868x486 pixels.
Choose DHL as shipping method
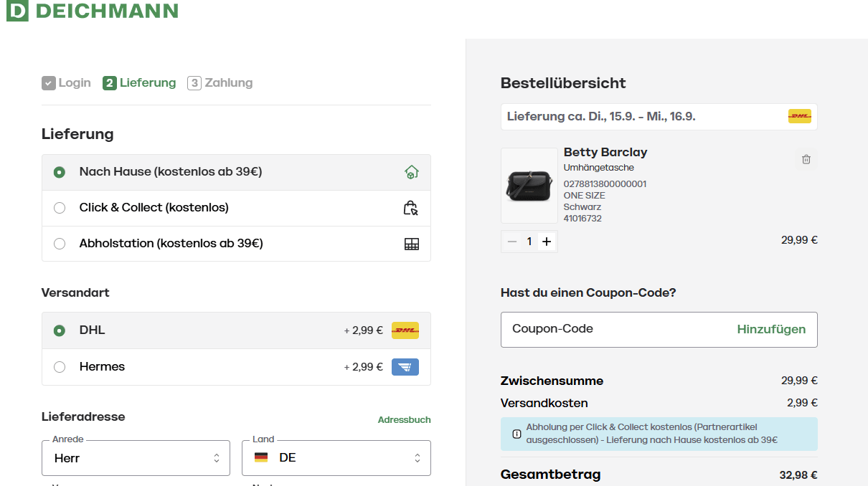click(x=236, y=330)
